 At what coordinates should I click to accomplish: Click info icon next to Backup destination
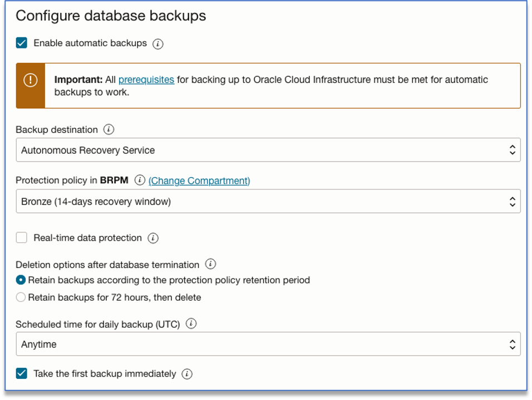(109, 130)
